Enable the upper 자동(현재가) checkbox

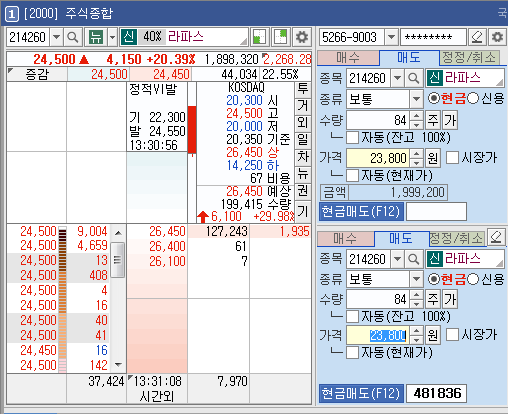(x=352, y=175)
